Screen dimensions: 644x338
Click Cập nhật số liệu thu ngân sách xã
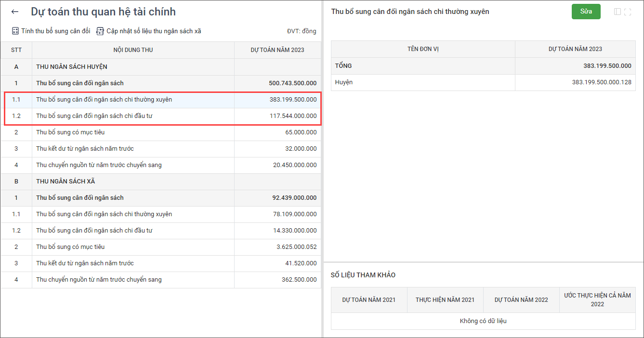(154, 31)
